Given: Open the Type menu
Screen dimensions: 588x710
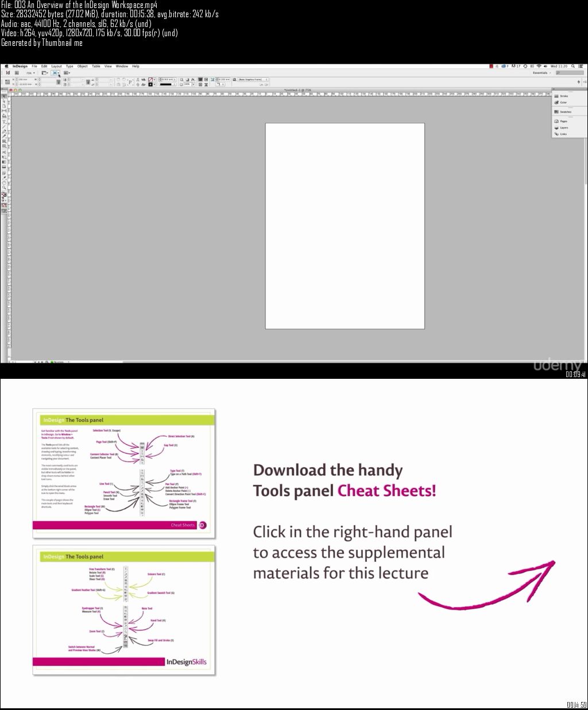Looking at the screenshot, I should [69, 66].
